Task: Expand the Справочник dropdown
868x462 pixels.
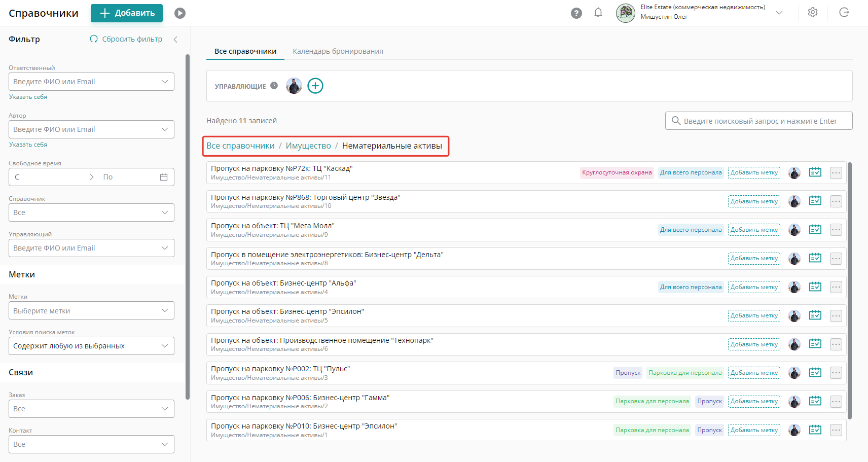Action: 91,212
